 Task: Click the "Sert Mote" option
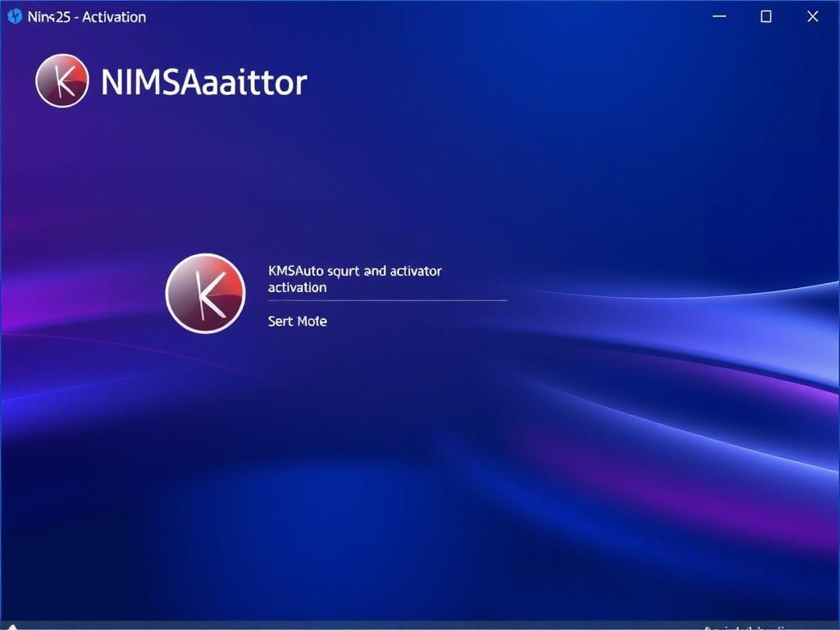point(297,322)
